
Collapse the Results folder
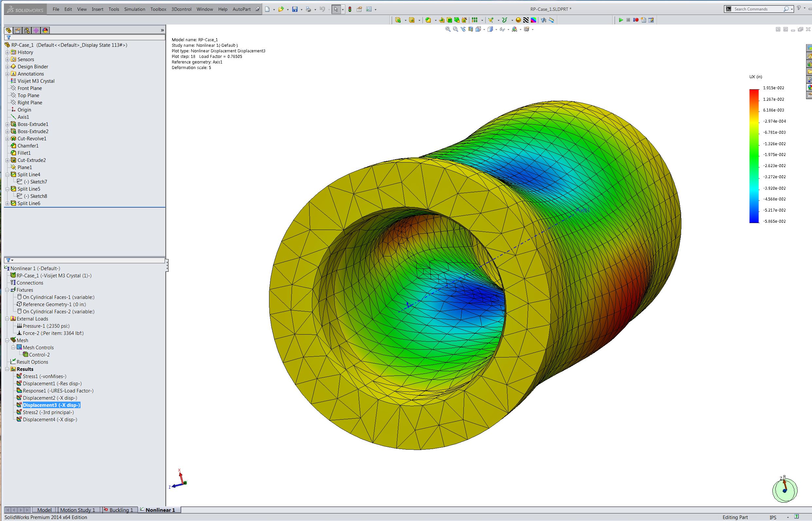(7, 370)
